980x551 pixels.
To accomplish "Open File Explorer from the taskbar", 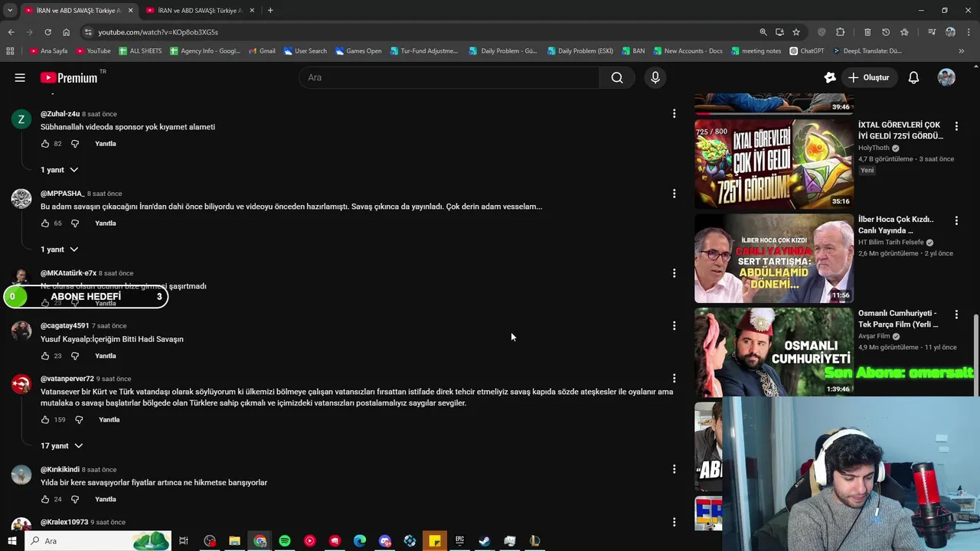I will [x=234, y=541].
